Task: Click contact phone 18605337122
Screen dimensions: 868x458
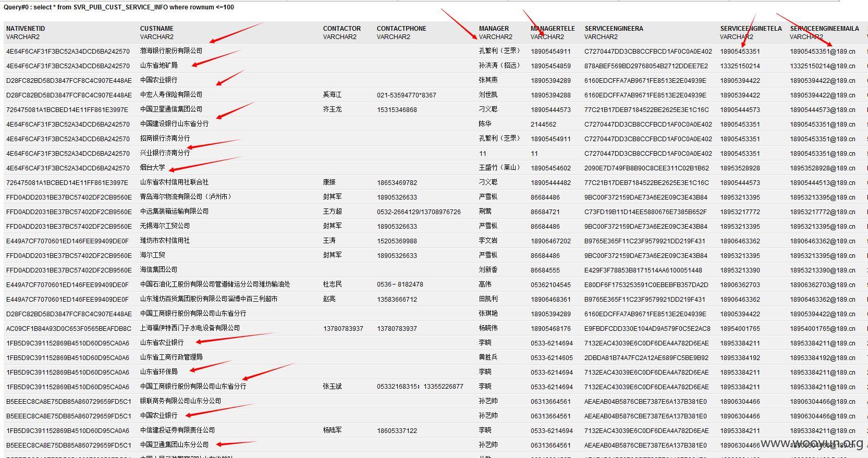Action: point(397,431)
